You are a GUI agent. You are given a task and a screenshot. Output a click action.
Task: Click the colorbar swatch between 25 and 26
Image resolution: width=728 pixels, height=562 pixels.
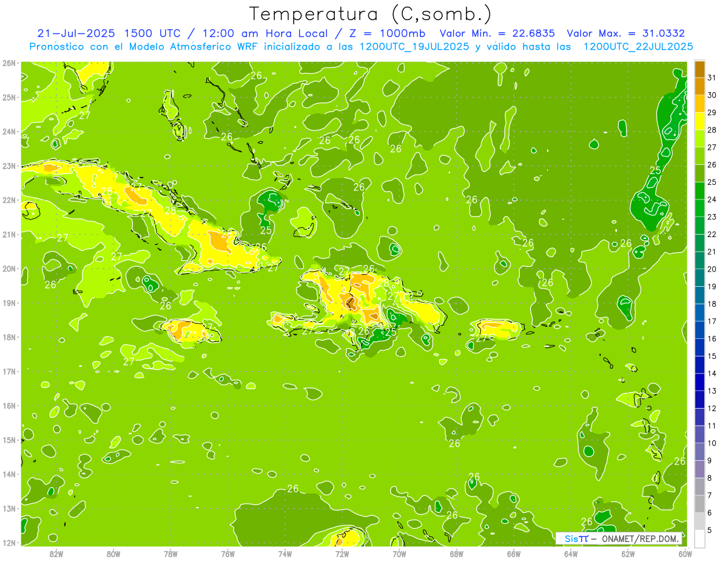(x=699, y=173)
